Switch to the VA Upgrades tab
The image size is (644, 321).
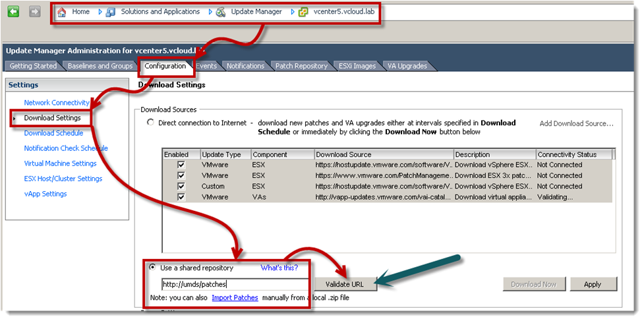(407, 66)
